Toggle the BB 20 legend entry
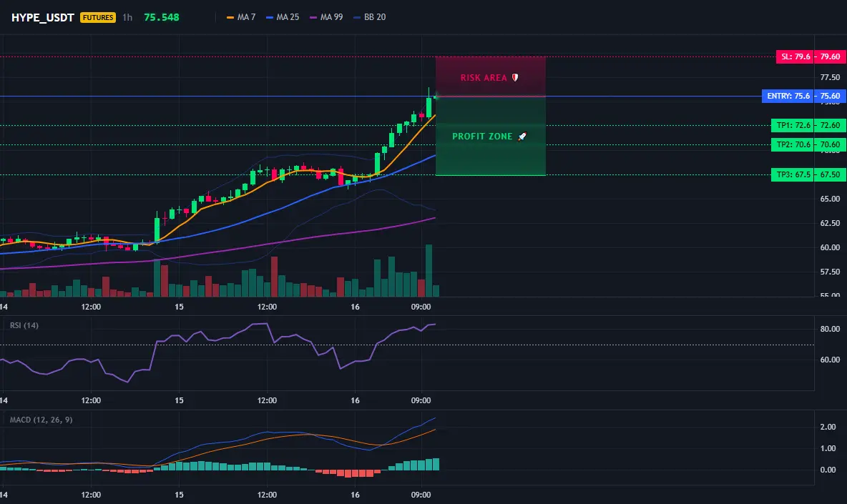Viewport: 847px width, 504px height. pyautogui.click(x=369, y=17)
